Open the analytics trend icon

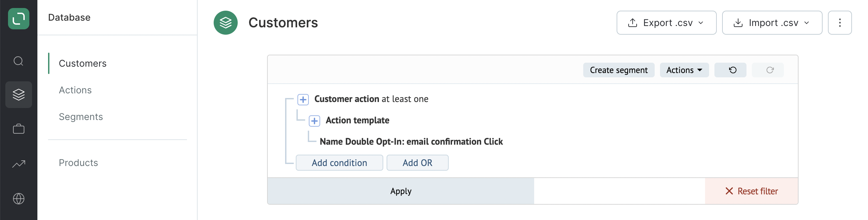click(x=19, y=164)
